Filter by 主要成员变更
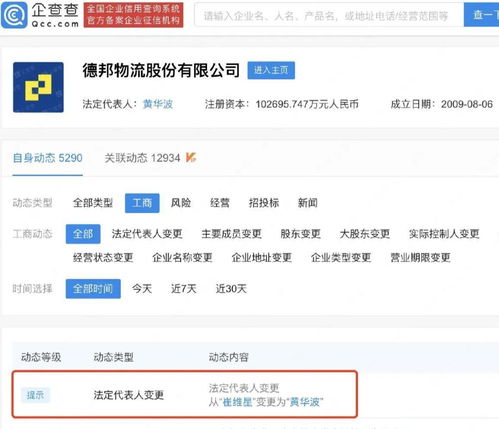Image resolution: width=499 pixels, height=429 pixels. 231,234
